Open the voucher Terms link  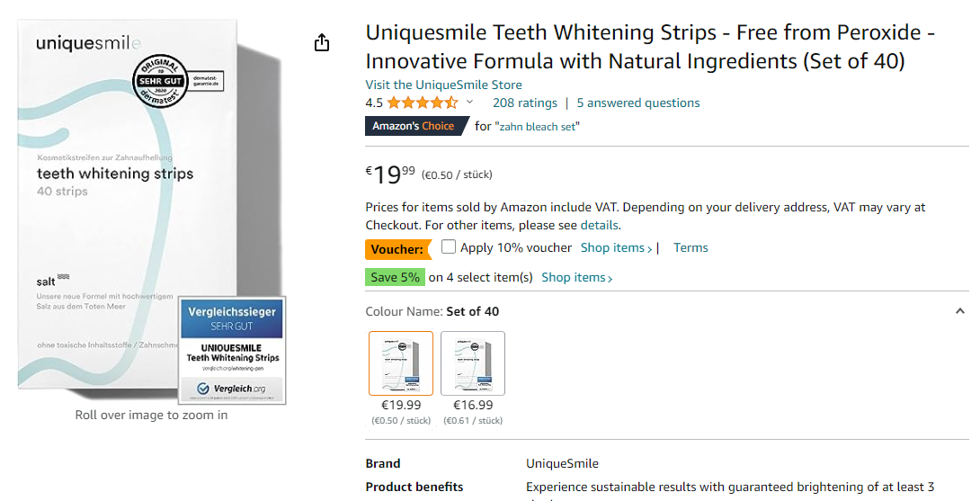[690, 248]
